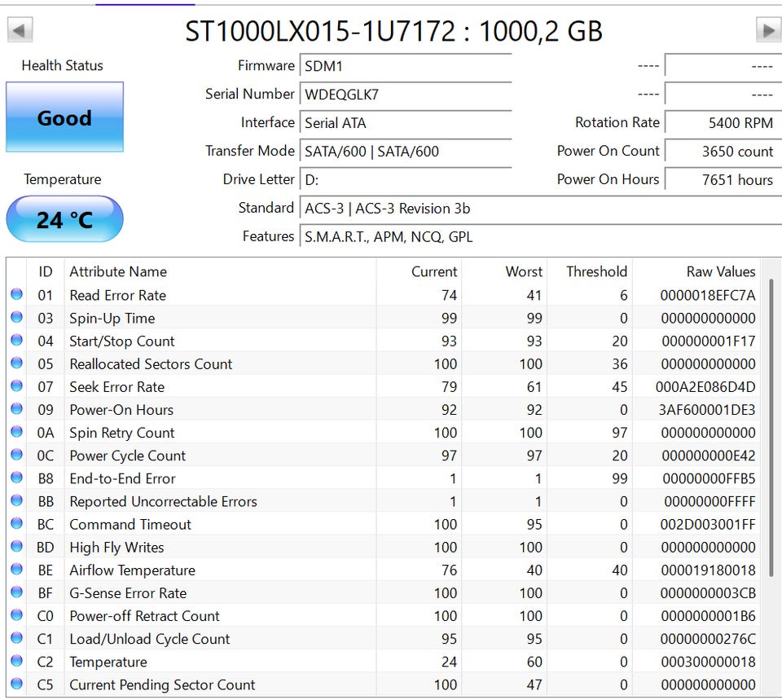Click the status dot for Start/Stop Count
This screenshot has width=782, height=700.
point(16,341)
